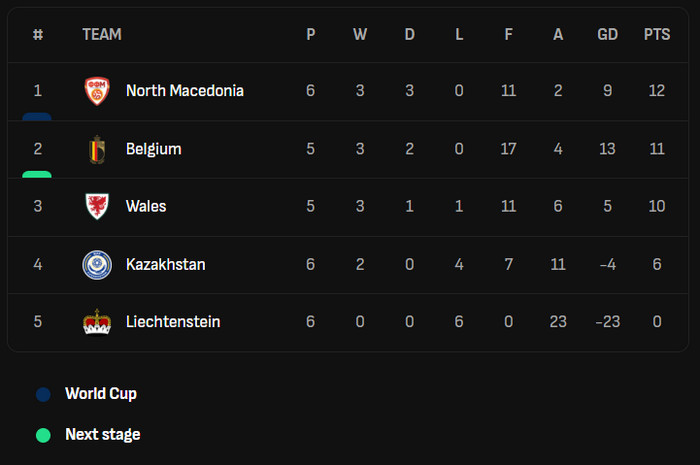The height and width of the screenshot is (465, 700).
Task: Open the North Macedonia team name link
Action: 185,91
